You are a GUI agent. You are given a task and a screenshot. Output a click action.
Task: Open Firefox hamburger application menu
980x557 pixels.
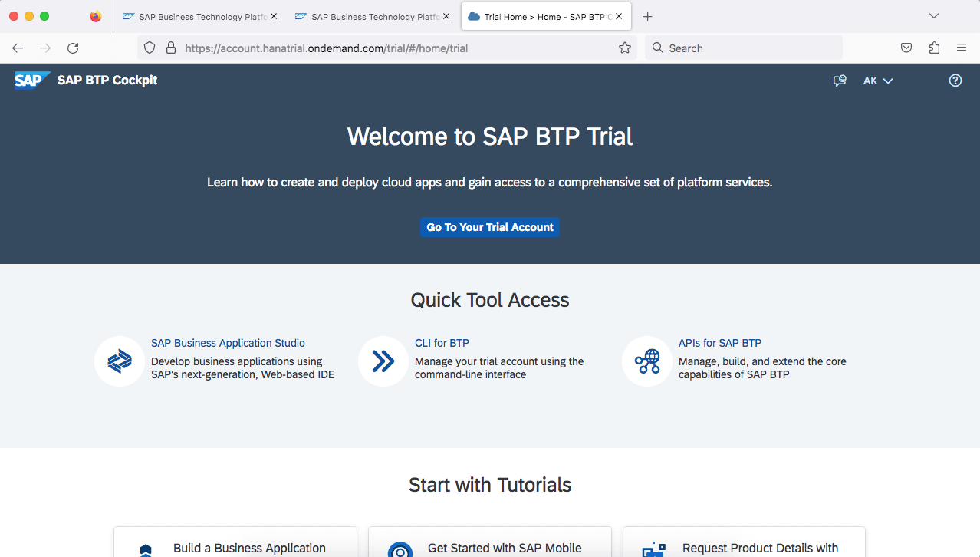pos(961,48)
